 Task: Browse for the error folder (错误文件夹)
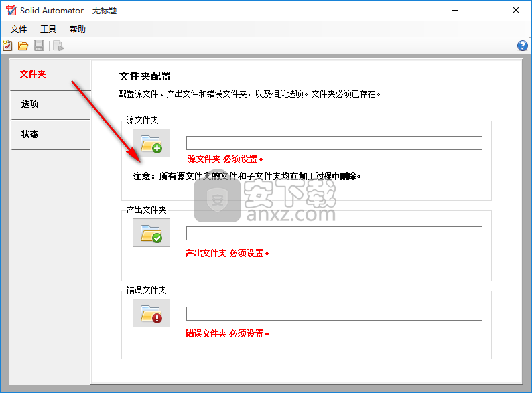pyautogui.click(x=151, y=313)
